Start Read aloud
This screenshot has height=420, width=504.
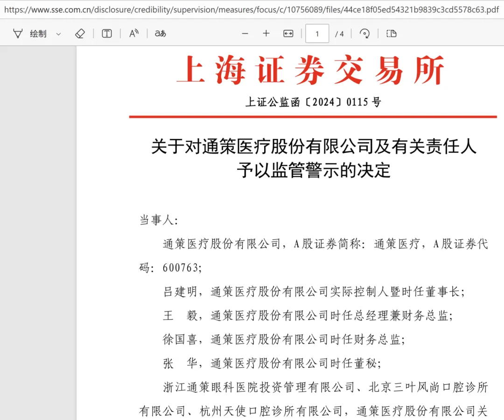point(134,34)
